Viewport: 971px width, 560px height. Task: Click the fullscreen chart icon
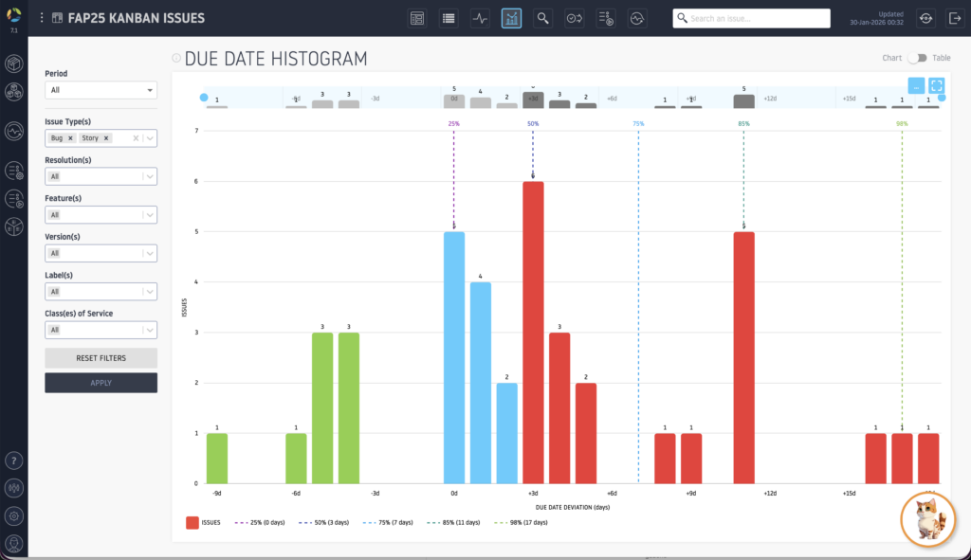[x=936, y=85]
